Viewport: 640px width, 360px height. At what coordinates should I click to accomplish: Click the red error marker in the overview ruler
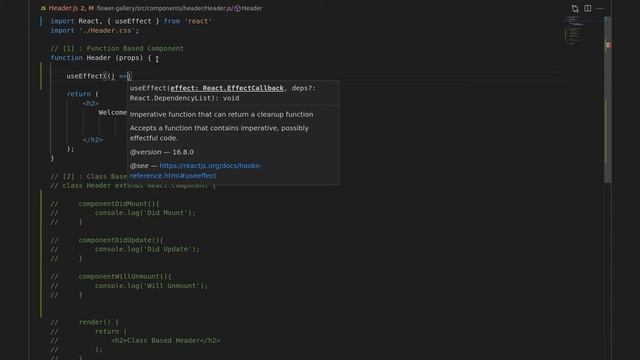[608, 45]
